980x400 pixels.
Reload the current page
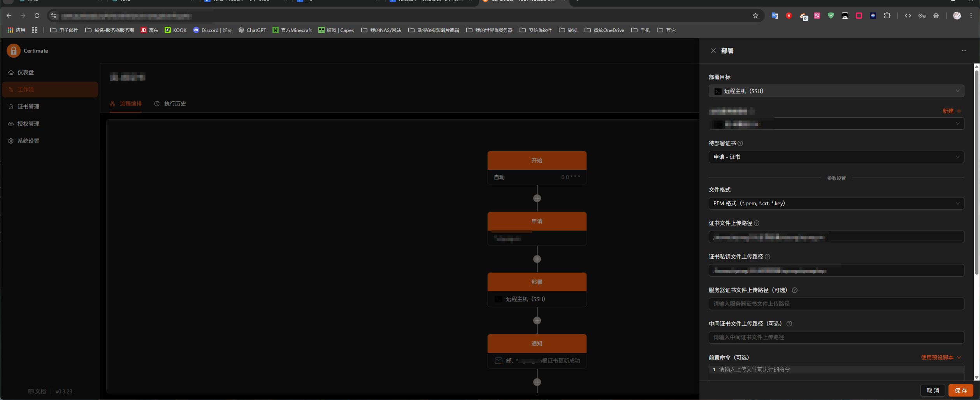37,16
